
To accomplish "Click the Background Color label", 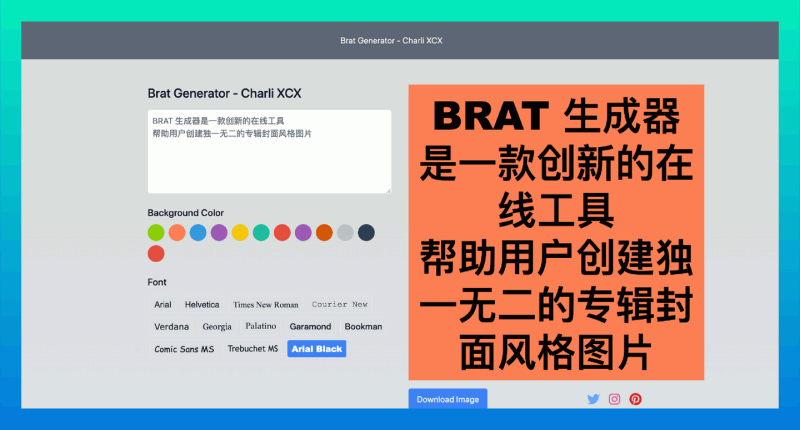I will (x=186, y=213).
